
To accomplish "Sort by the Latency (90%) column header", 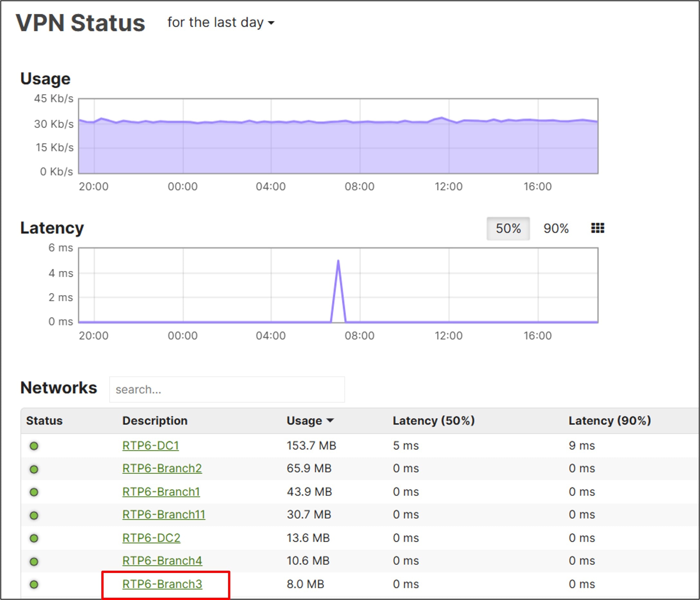I will click(x=610, y=420).
